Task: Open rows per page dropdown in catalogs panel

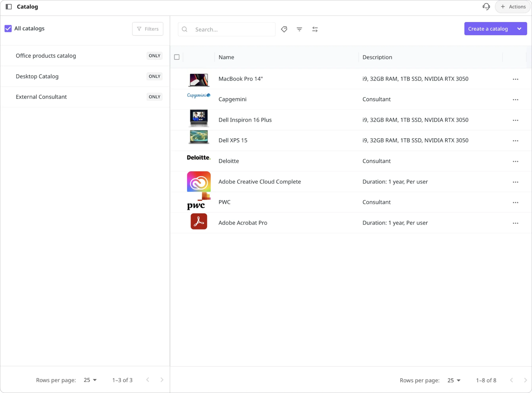Action: [90, 380]
